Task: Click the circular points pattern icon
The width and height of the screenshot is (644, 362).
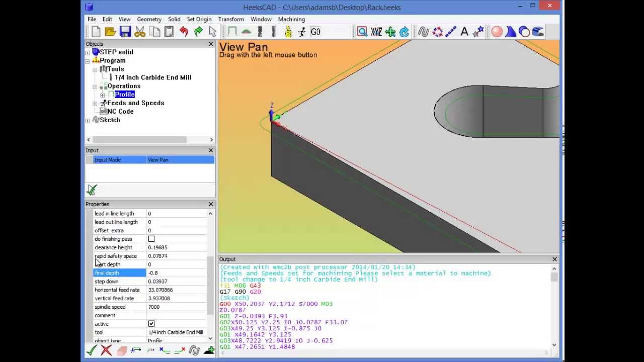Action: click(x=437, y=32)
